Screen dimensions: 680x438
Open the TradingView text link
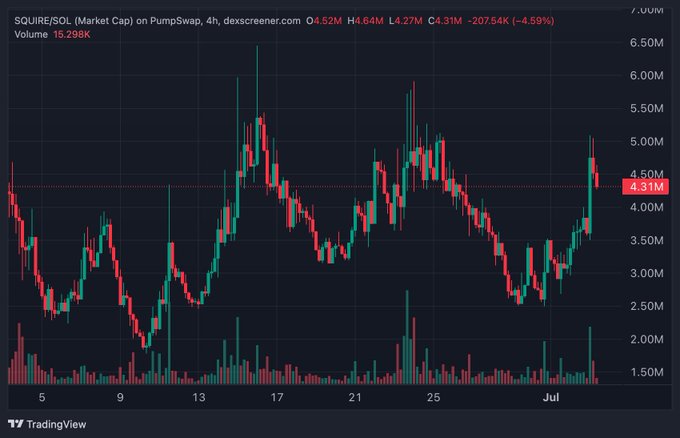tap(56, 424)
